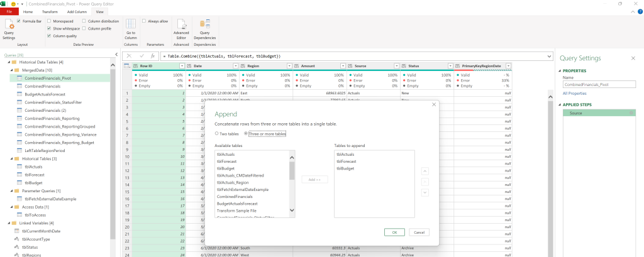Select the Two tables radio button
This screenshot has width=644, height=257.
point(217,133)
